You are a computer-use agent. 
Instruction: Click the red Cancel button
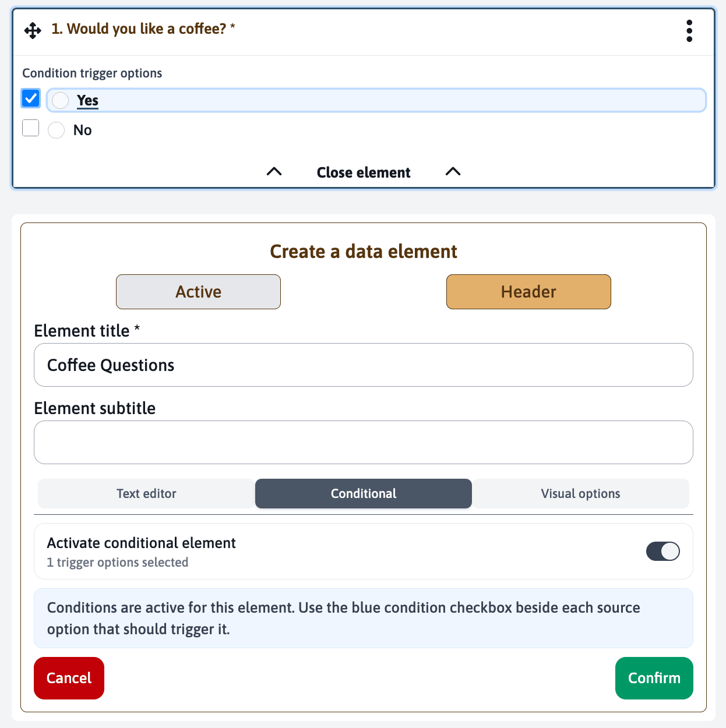[x=69, y=678]
